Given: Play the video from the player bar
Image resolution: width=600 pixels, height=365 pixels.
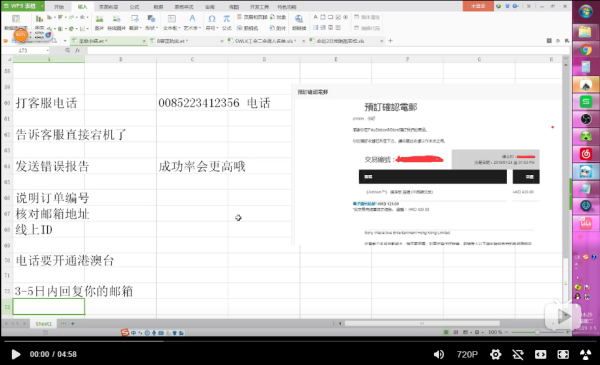Looking at the screenshot, I should coord(16,354).
